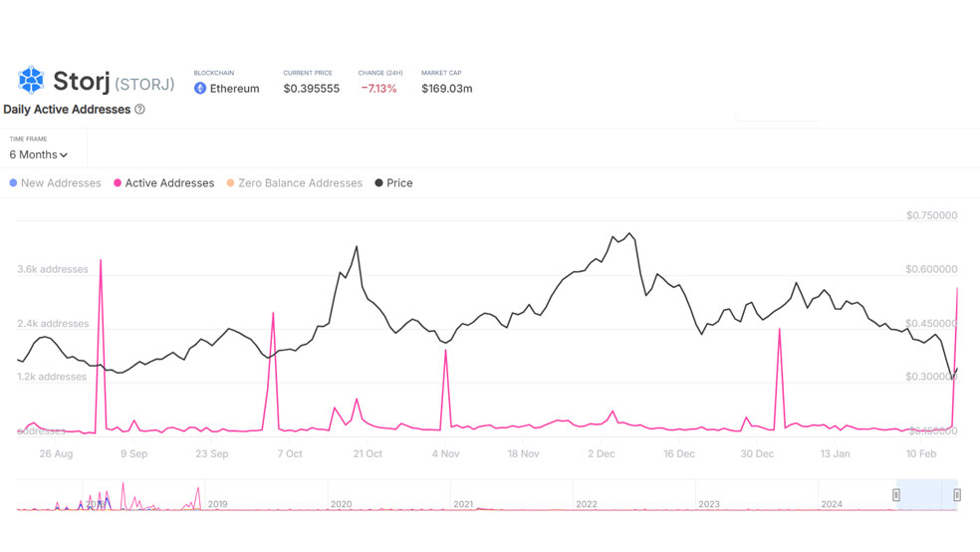Click the 26 Aug x-axis label

coord(56,453)
